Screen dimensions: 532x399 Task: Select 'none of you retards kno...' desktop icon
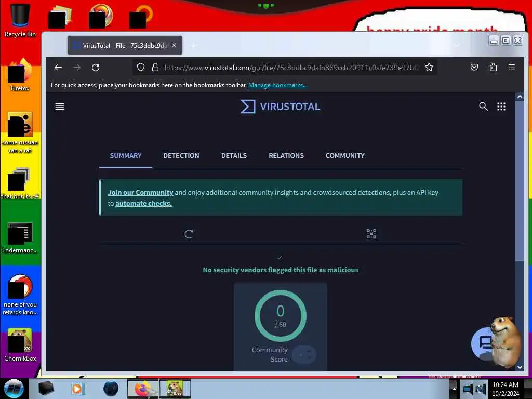click(20, 295)
